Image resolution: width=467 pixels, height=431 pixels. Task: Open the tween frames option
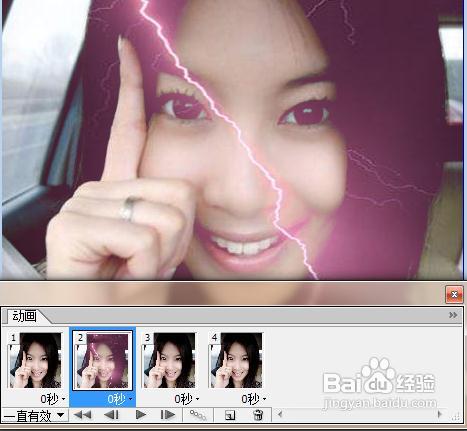point(198,415)
